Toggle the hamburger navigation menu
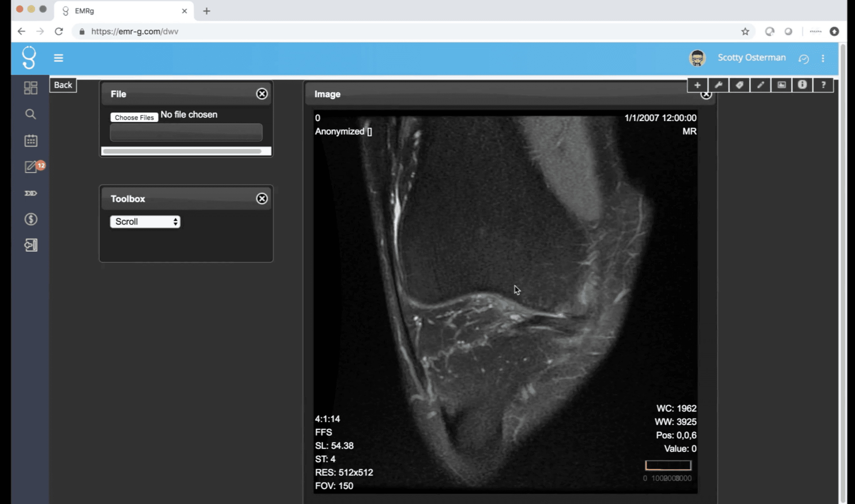Screen dimensions: 855x504 pos(58,58)
